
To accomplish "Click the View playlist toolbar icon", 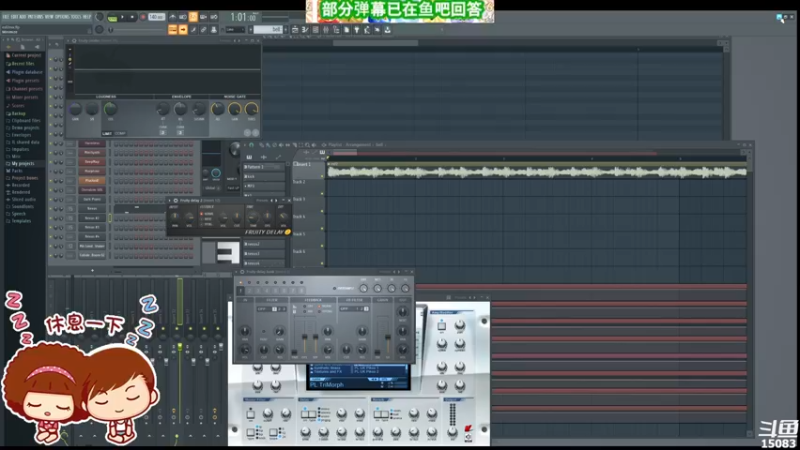I will point(295,30).
